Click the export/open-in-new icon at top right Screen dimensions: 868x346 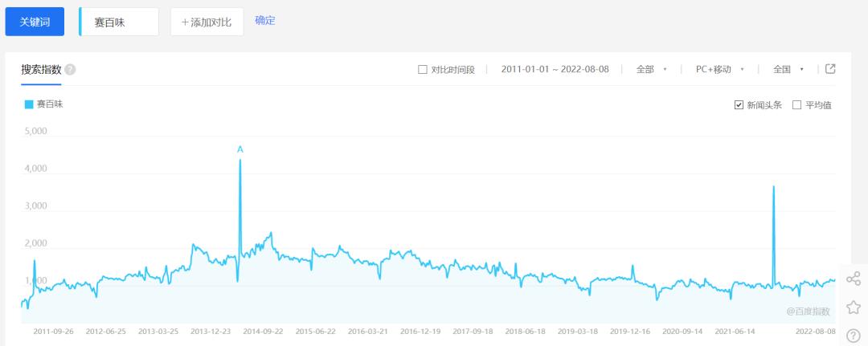coord(829,68)
